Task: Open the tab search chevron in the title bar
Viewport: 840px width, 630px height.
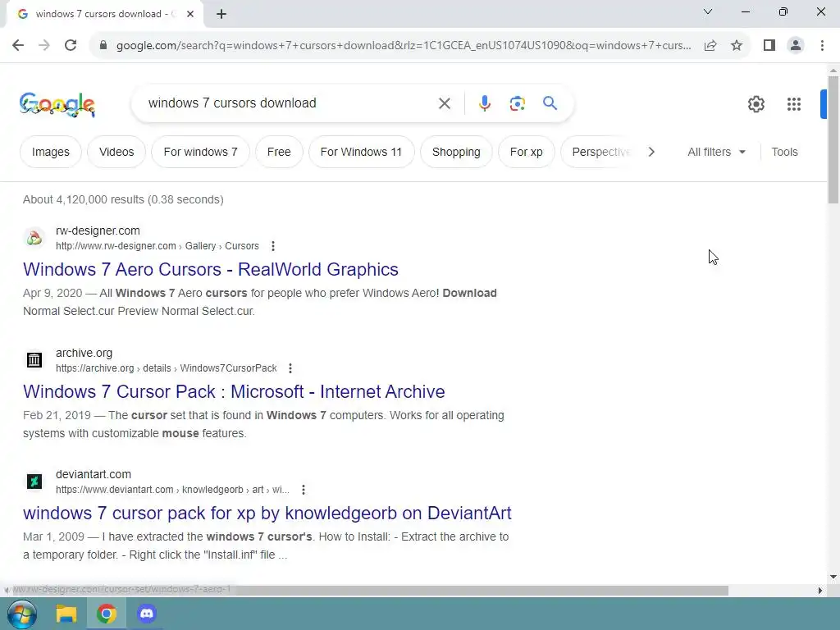Action: point(707,11)
